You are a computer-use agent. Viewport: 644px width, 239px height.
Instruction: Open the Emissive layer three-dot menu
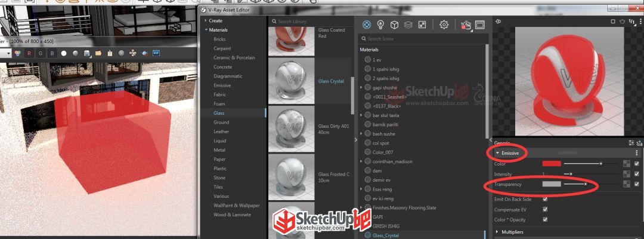coord(637,152)
